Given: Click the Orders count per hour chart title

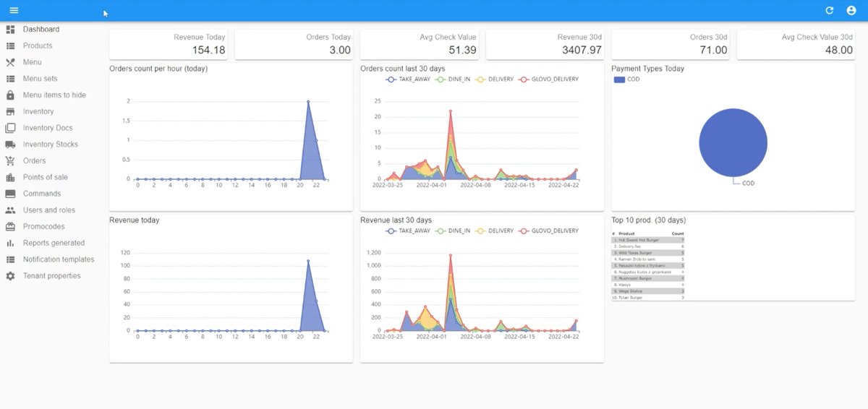Looking at the screenshot, I should click(158, 69).
